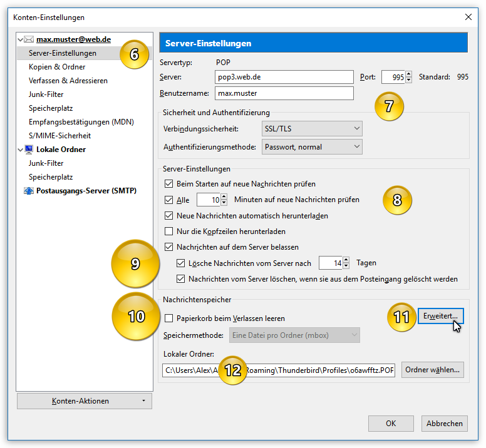The width and height of the screenshot is (486, 448).
Task: Click the Postausgangs-Server (SMTP) icon
Action: (x=29, y=191)
